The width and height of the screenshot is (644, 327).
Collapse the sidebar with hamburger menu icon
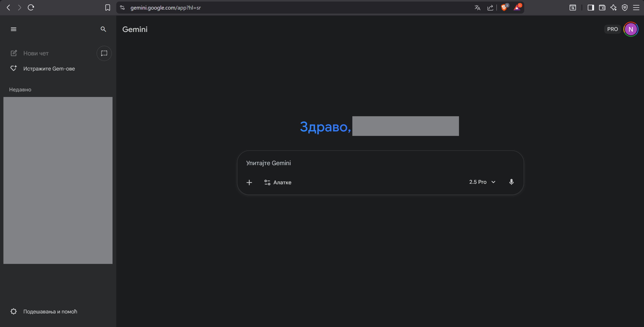pos(14,29)
